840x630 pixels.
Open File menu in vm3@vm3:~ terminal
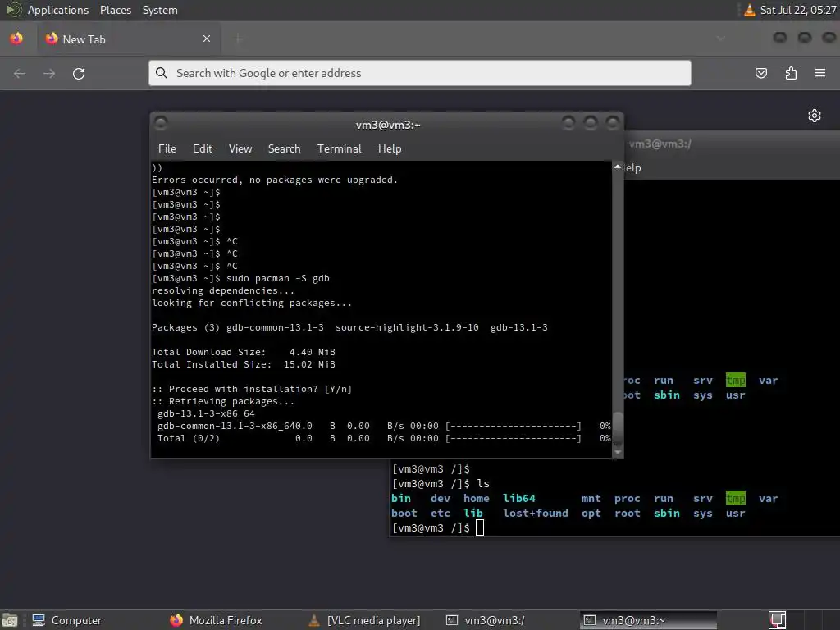pos(167,149)
